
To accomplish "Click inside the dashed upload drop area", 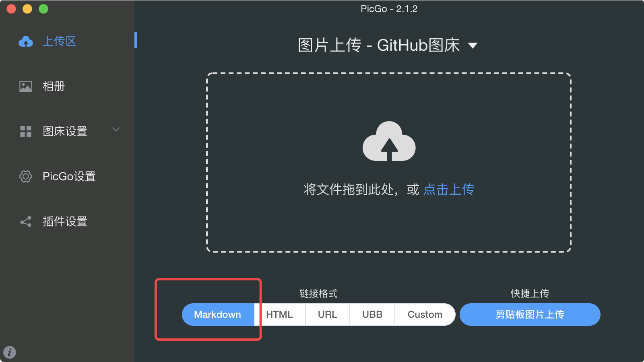I will click(389, 163).
